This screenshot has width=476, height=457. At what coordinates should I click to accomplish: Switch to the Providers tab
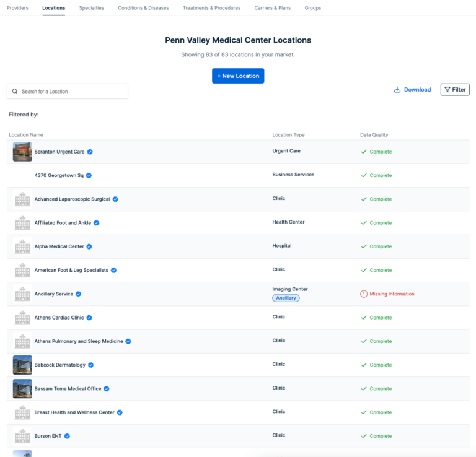[x=17, y=8]
